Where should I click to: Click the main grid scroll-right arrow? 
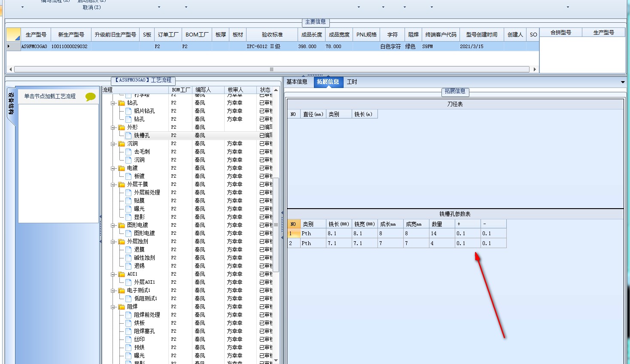pos(535,69)
